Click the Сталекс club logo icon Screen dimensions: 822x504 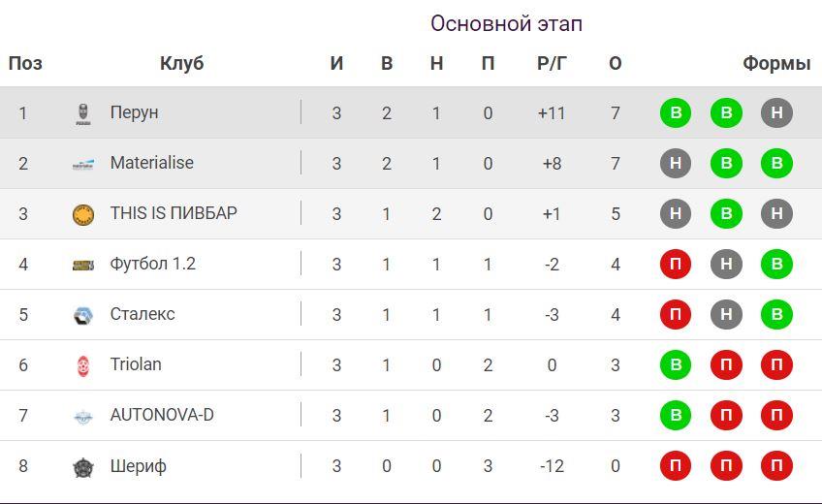pos(83,315)
